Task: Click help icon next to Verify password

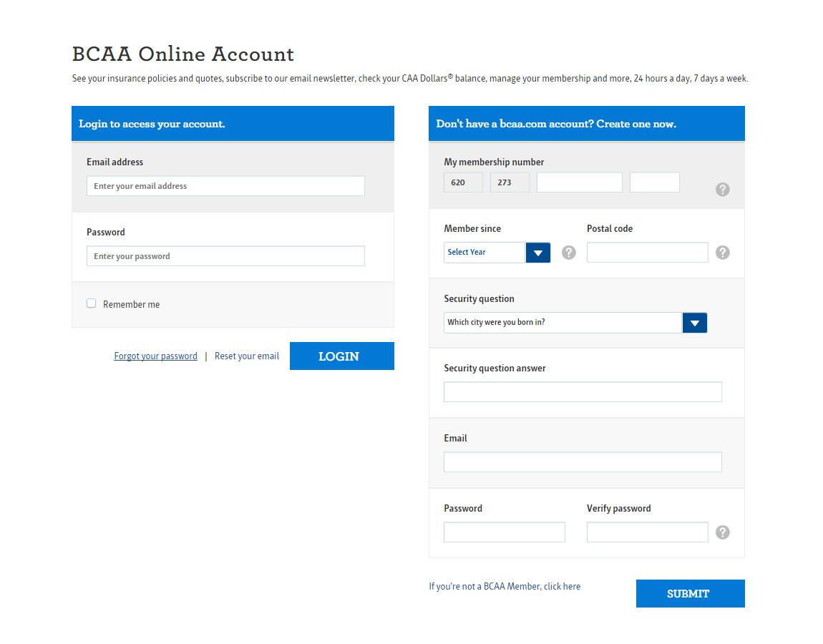Action: tap(722, 532)
